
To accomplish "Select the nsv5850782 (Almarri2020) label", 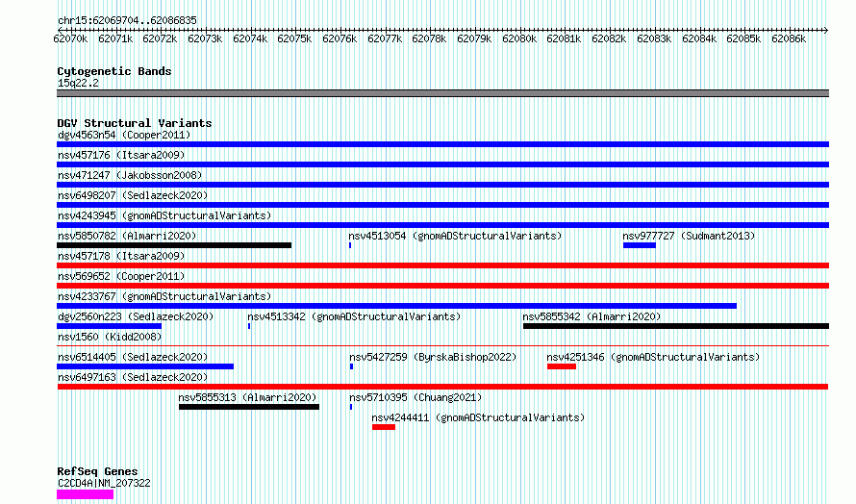I will (127, 236).
